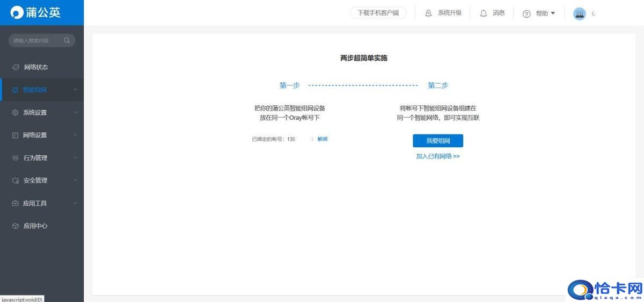The height and width of the screenshot is (302, 644).
Task: Expand the 智能组网 sidebar chevron
Action: pyautogui.click(x=76, y=90)
